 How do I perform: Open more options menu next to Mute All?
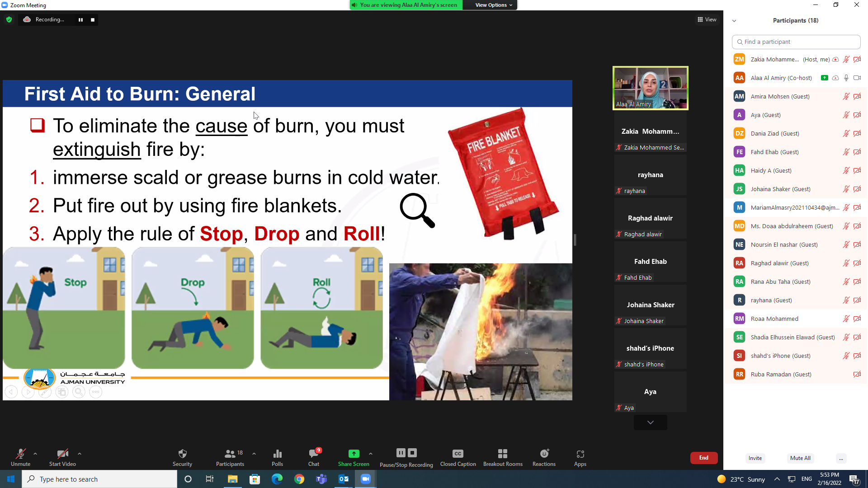(841, 458)
